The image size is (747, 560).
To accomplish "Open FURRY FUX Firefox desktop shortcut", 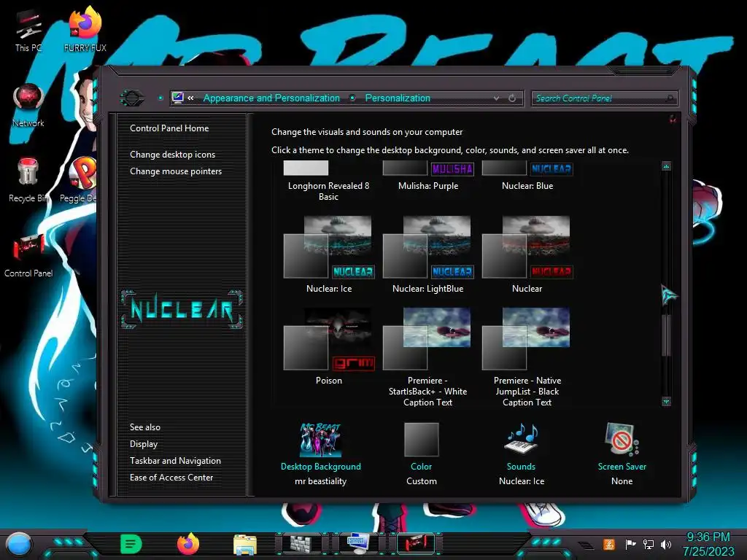I will (x=85, y=28).
